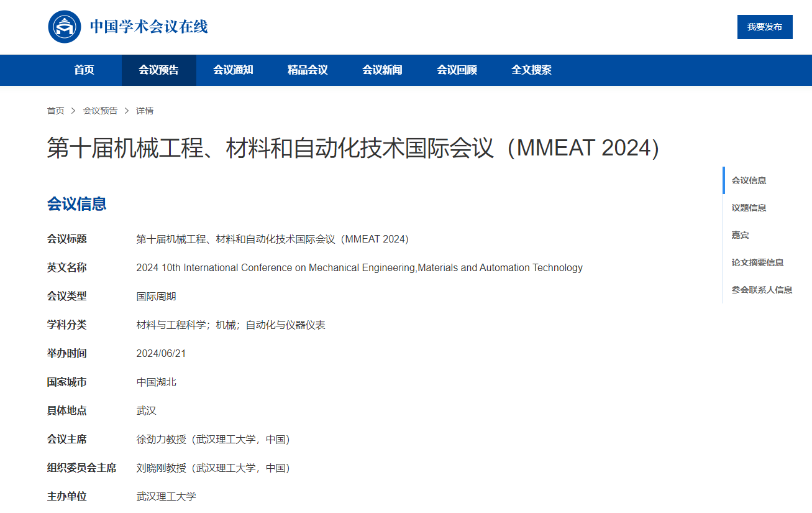
Task: Click the 首页 breadcrumb link
Action: coord(55,111)
